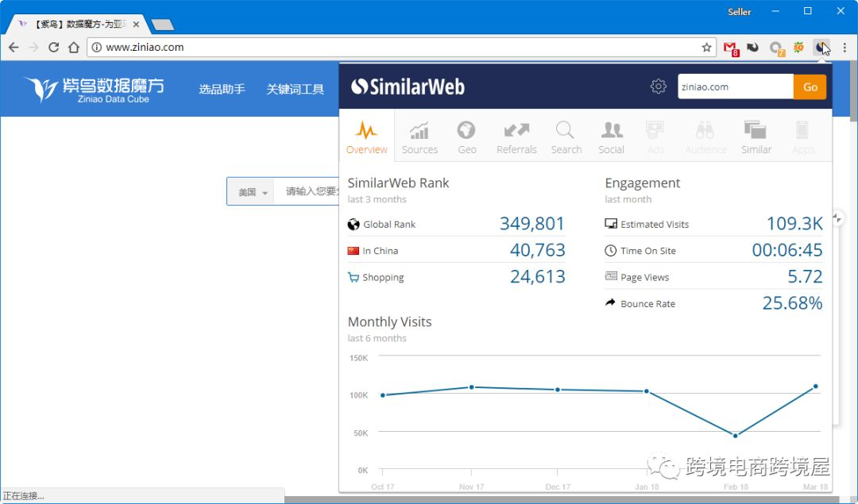The width and height of the screenshot is (858, 504).
Task: Click the Seller profile label in title bar
Action: [x=739, y=11]
